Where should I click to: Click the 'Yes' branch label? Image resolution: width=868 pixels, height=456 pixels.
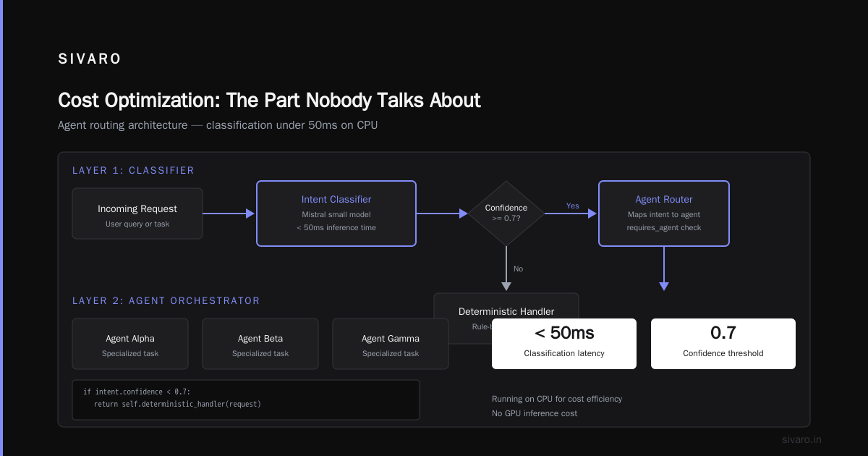pyautogui.click(x=573, y=206)
